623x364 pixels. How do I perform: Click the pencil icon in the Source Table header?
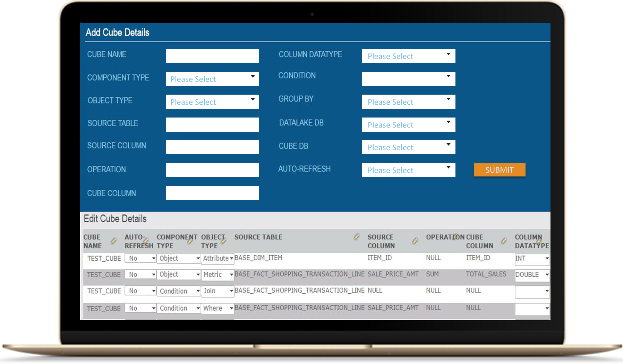pos(357,237)
